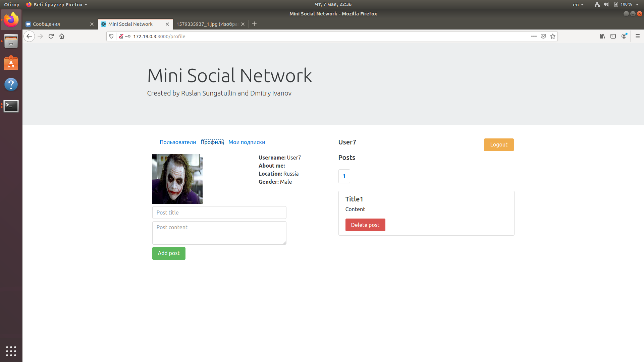Bookmark this page with star icon
This screenshot has width=644, height=362.
click(553, 36)
